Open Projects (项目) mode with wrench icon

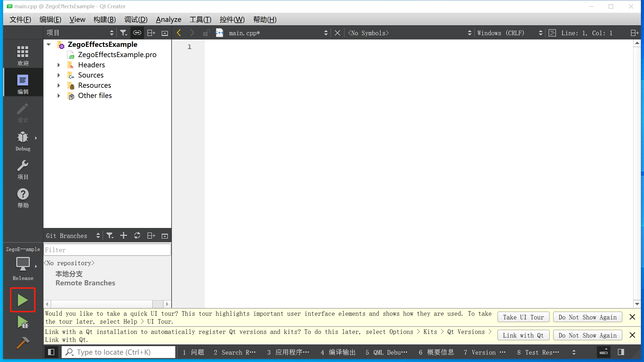[x=23, y=170]
